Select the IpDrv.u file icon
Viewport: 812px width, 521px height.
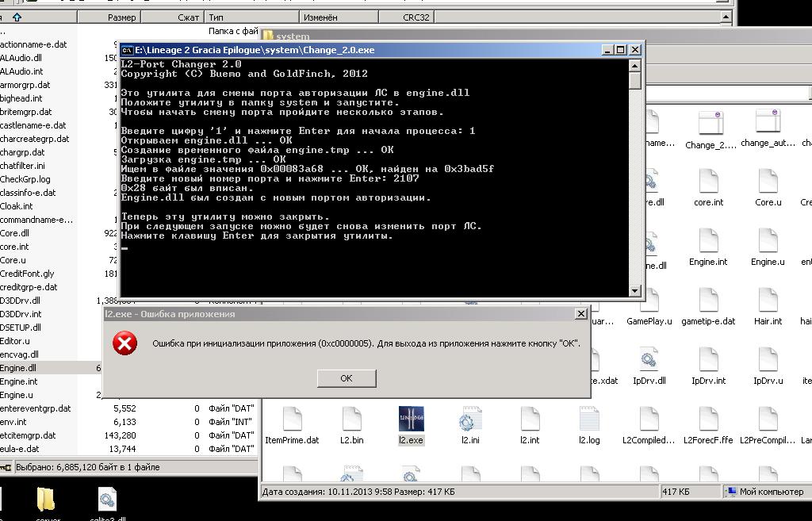[768, 359]
